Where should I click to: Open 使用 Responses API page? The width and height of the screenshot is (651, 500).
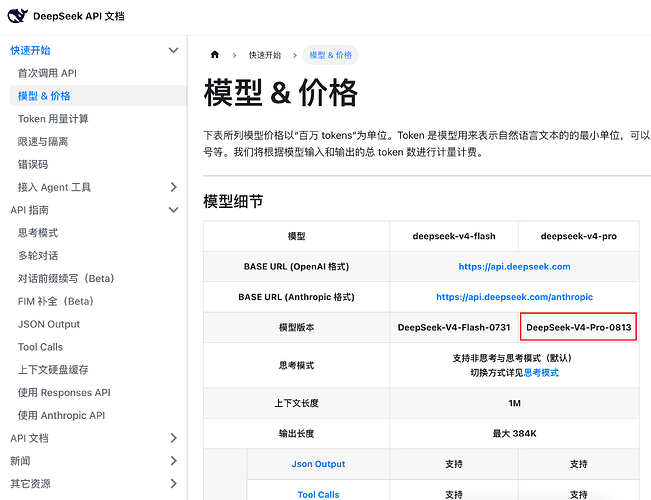click(64, 393)
